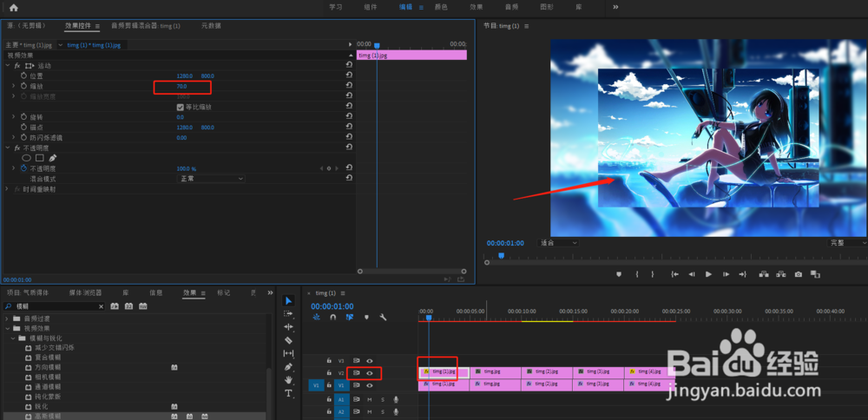Collapse the 不透明度 effect group
868x420 pixels.
[x=7, y=148]
